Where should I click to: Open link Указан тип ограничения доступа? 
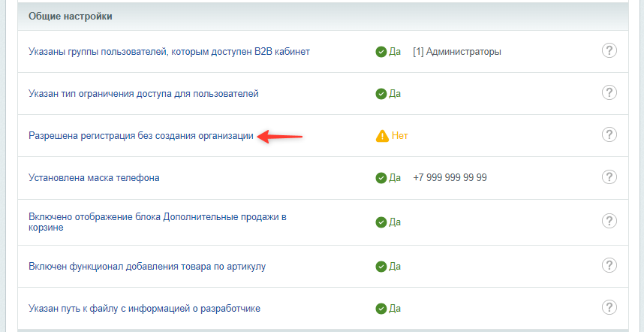[x=144, y=94]
